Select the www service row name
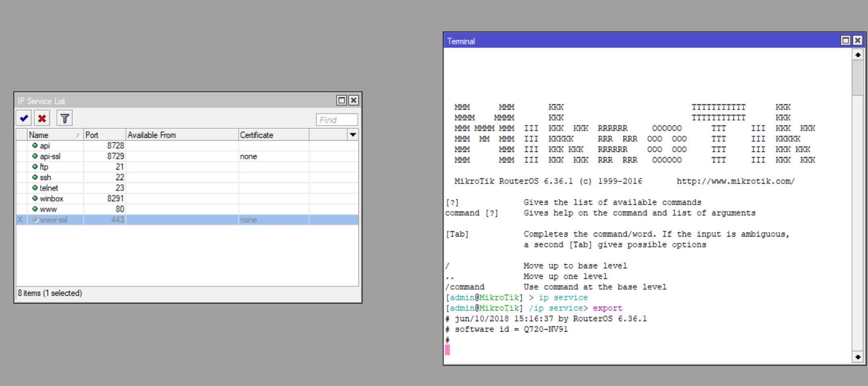Image resolution: width=868 pixels, height=386 pixels. pos(48,210)
